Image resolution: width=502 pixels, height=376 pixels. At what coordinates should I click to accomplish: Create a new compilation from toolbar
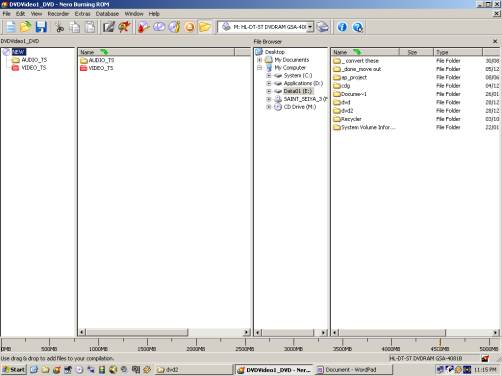11,27
